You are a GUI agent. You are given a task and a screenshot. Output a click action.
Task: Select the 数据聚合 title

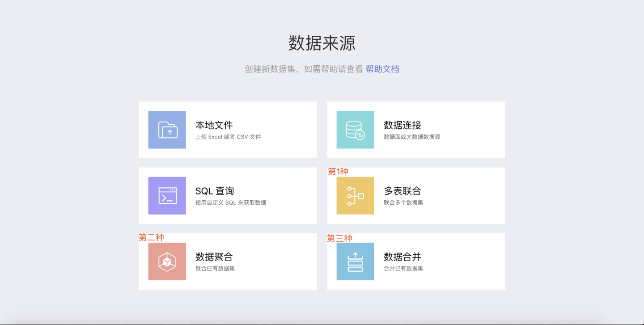pos(214,257)
